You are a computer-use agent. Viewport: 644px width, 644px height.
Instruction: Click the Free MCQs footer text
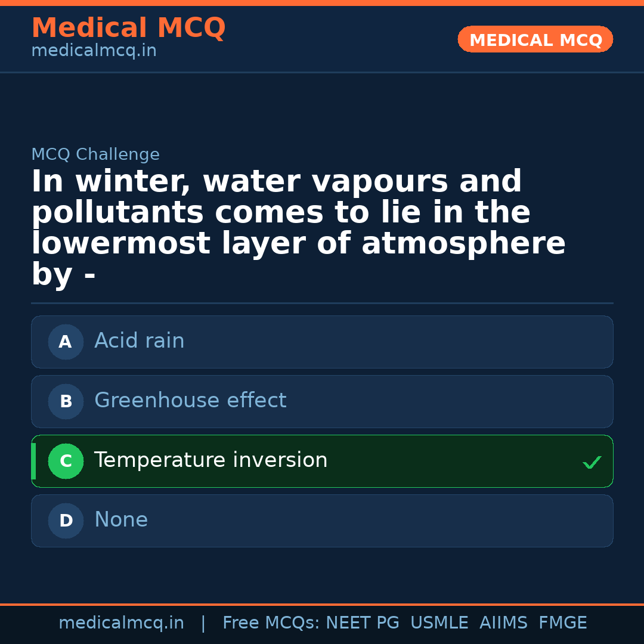[271, 623]
